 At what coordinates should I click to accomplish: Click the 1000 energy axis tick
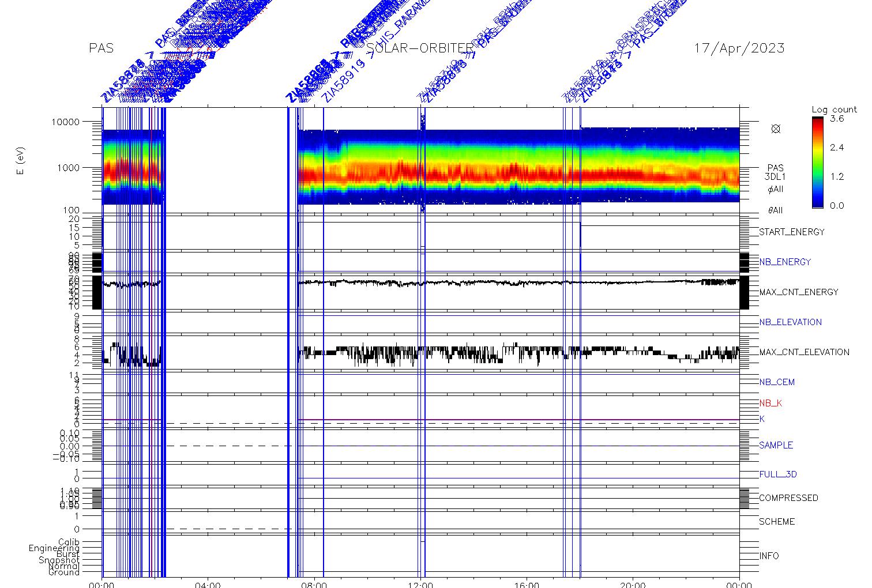[x=68, y=168]
